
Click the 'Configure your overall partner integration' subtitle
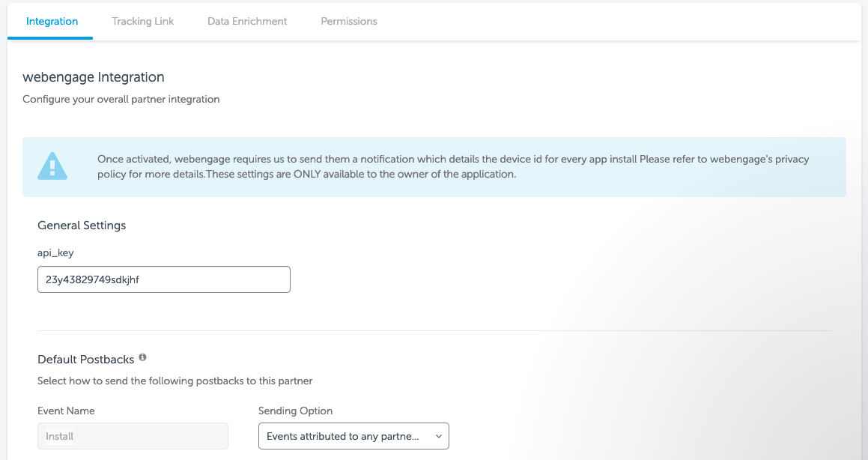(121, 99)
